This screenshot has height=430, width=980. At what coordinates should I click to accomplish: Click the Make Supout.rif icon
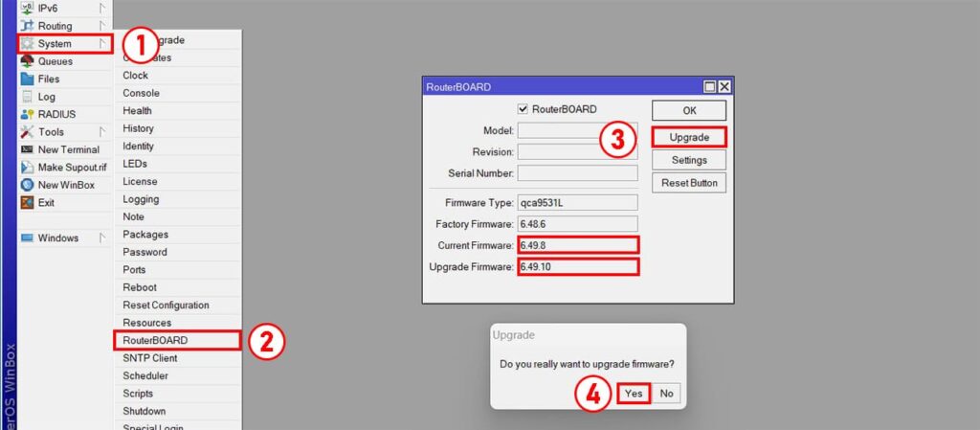pyautogui.click(x=27, y=168)
